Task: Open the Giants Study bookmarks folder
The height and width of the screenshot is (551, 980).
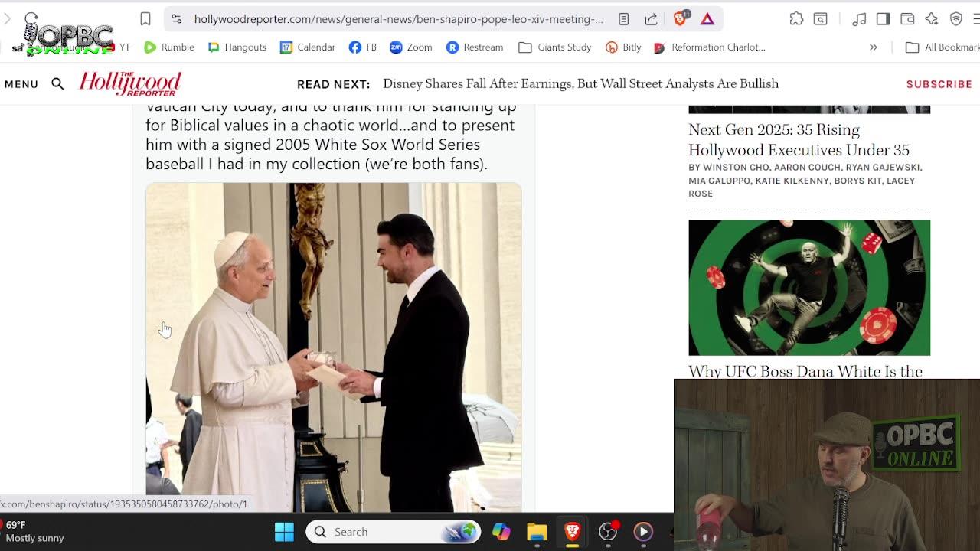Action: (x=554, y=47)
